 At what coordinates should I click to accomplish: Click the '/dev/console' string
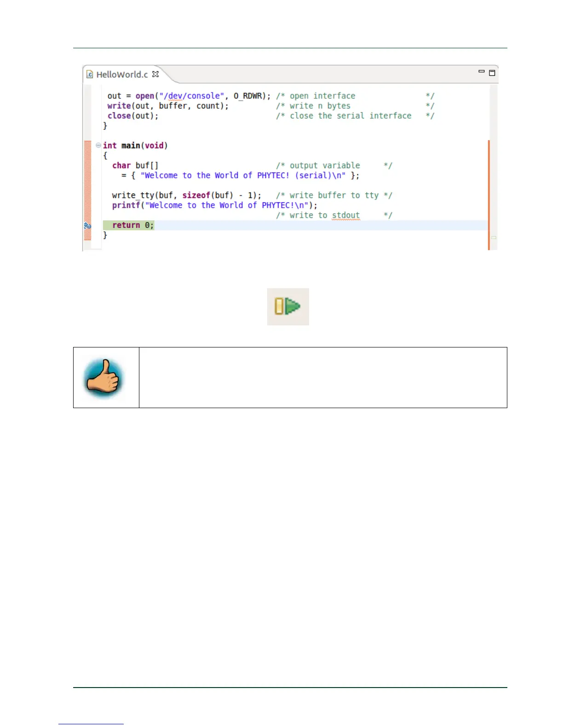click(192, 96)
